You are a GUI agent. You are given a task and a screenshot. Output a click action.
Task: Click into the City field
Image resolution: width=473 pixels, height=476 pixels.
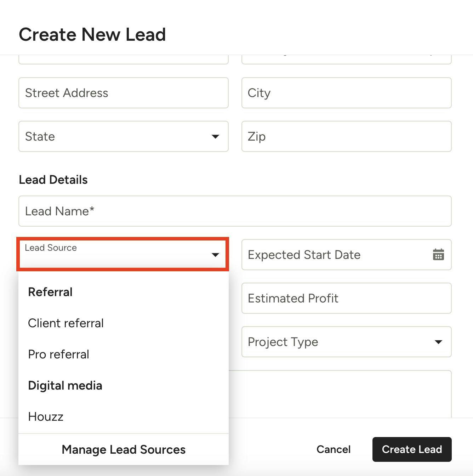point(346,93)
